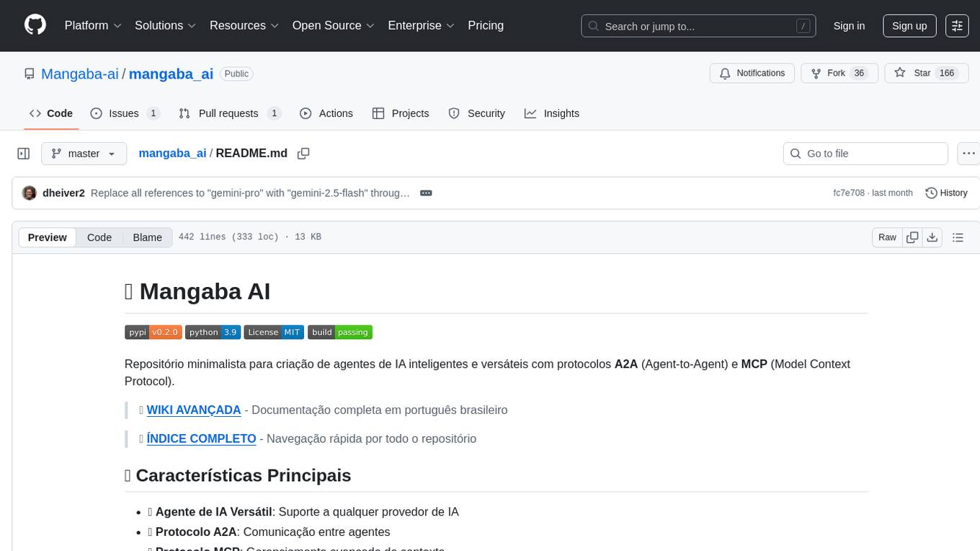This screenshot has width=980, height=551.
Task: Click the python 3.9 badge
Action: tap(213, 332)
